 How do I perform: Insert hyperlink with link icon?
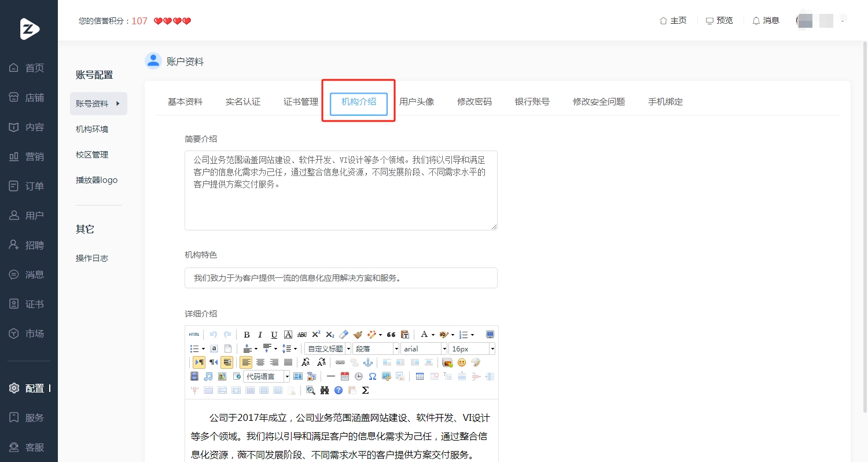coord(340,362)
